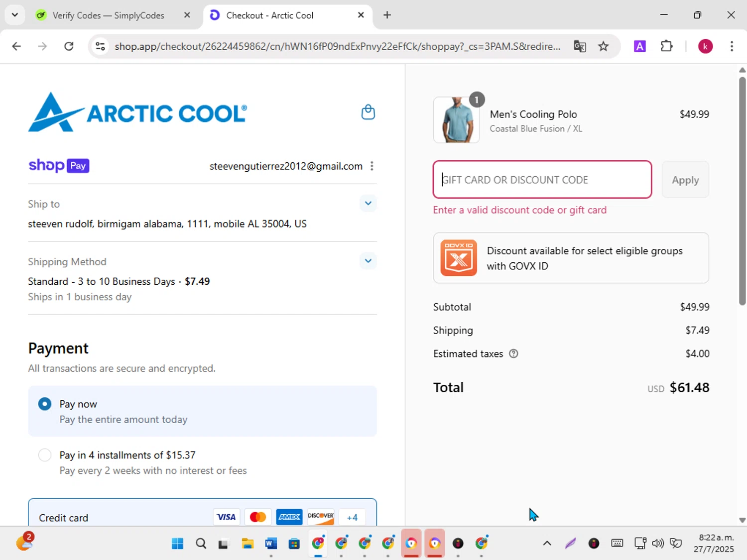The image size is (747, 560).
Task: Select the GOVX ID discount banner text
Action: (585, 258)
